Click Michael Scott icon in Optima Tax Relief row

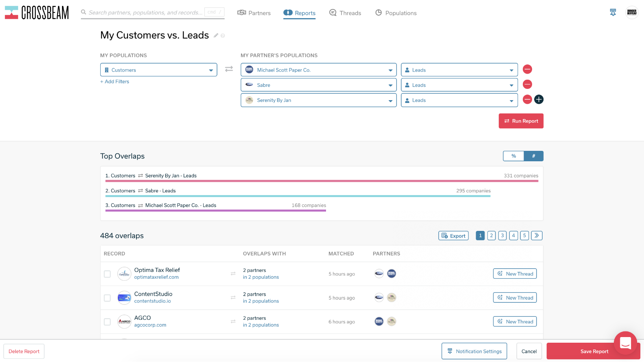(392, 274)
